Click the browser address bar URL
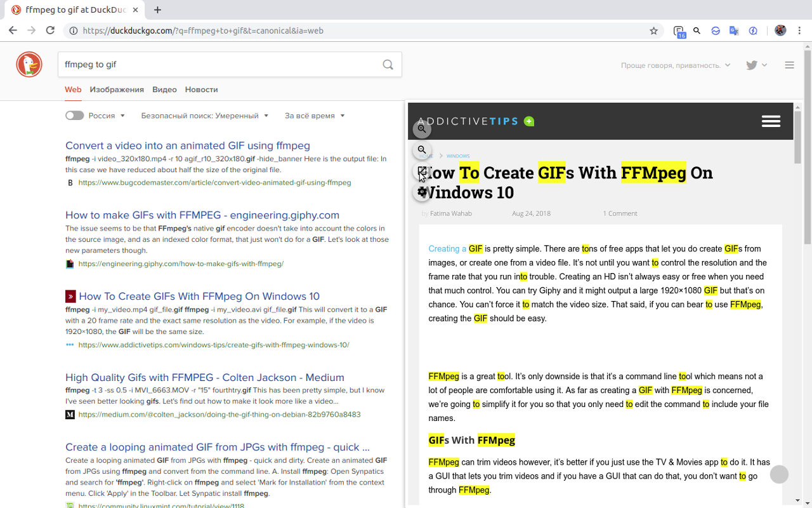Image resolution: width=812 pixels, height=508 pixels. 203,30
